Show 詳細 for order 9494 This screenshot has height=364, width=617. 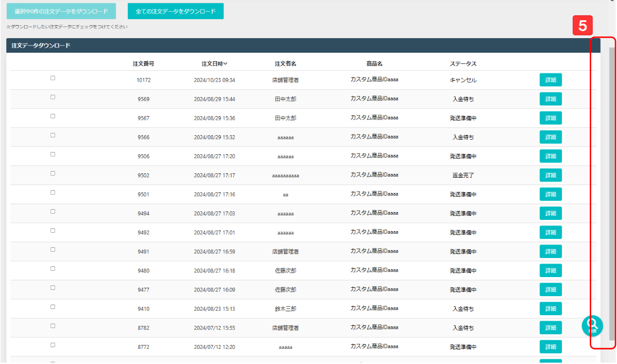tap(550, 213)
